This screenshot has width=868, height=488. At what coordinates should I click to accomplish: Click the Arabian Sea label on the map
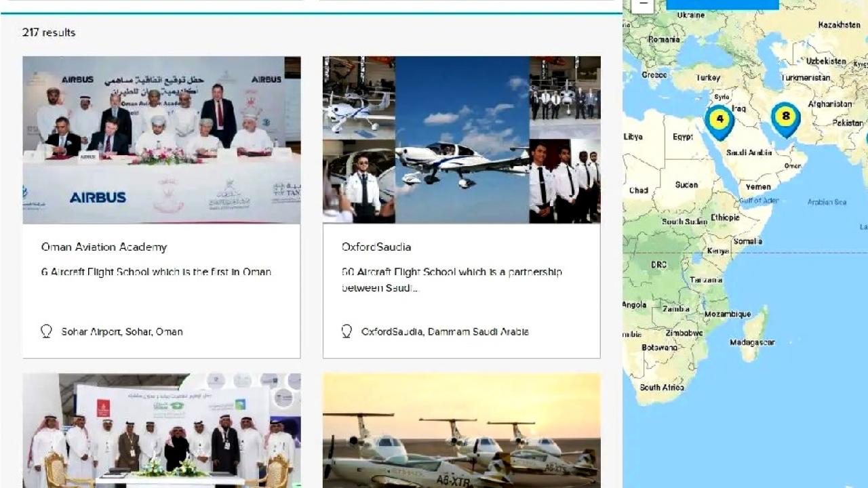tap(827, 202)
